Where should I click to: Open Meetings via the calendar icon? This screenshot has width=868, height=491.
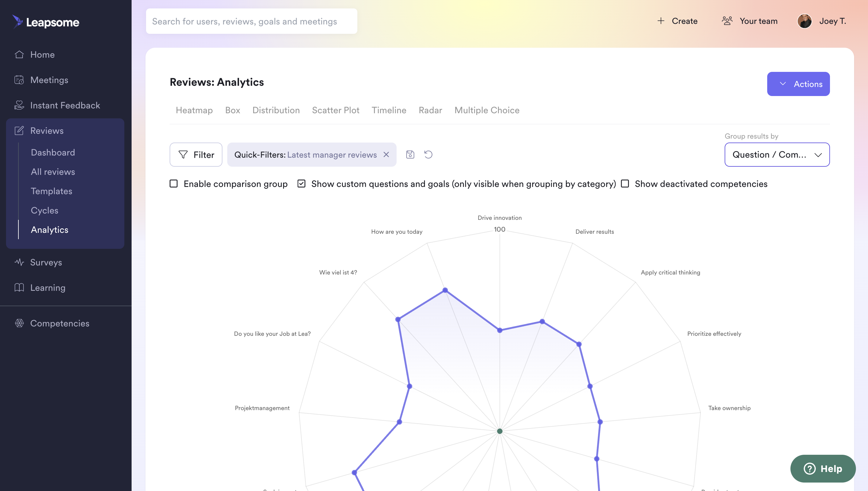[19, 80]
